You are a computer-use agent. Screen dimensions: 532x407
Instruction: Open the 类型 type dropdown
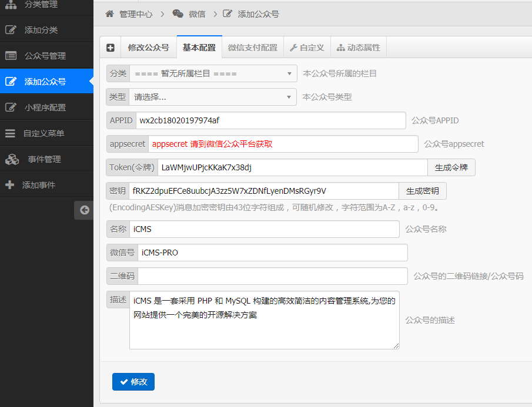pyautogui.click(x=213, y=97)
